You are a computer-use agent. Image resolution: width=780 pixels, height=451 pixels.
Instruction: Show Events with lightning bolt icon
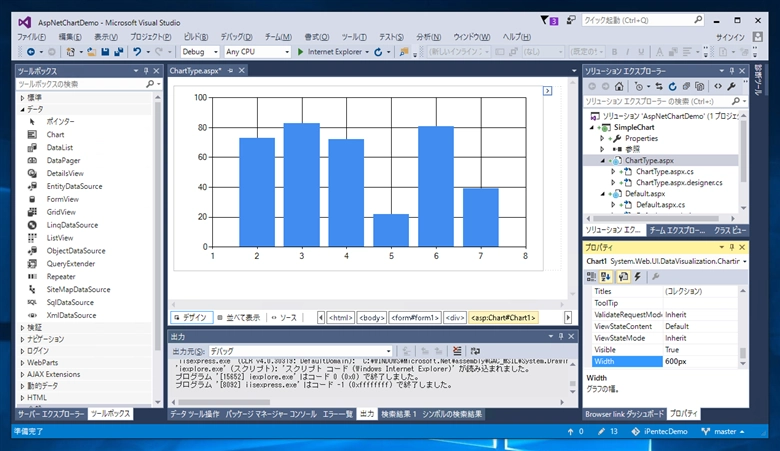coord(637,276)
